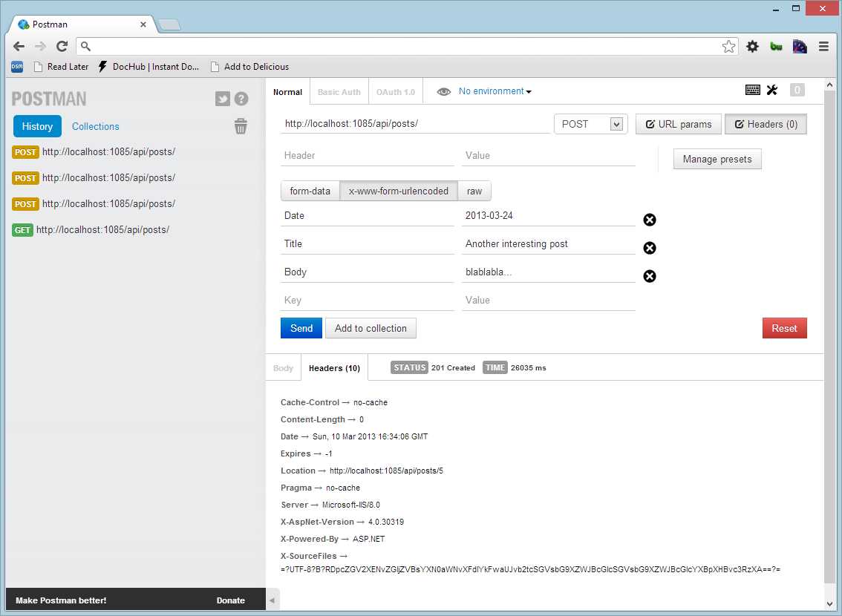Click the blue Send button
Screen dimensions: 842x616
pos(301,328)
